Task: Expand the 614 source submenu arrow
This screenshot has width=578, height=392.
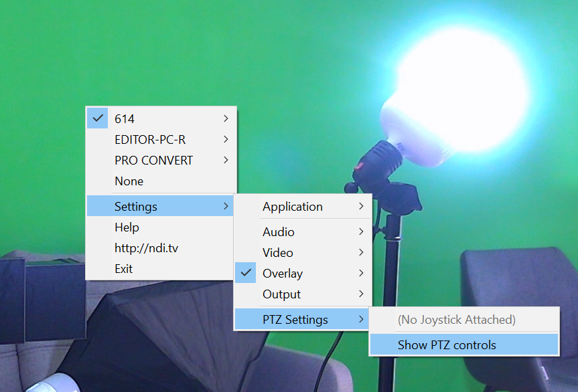Action: (226, 118)
